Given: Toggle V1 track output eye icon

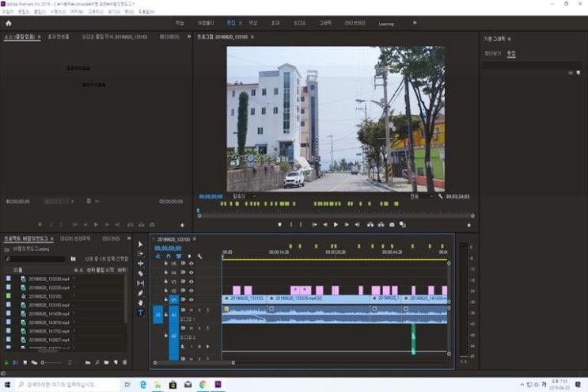Looking at the screenshot, I should pos(191,300).
